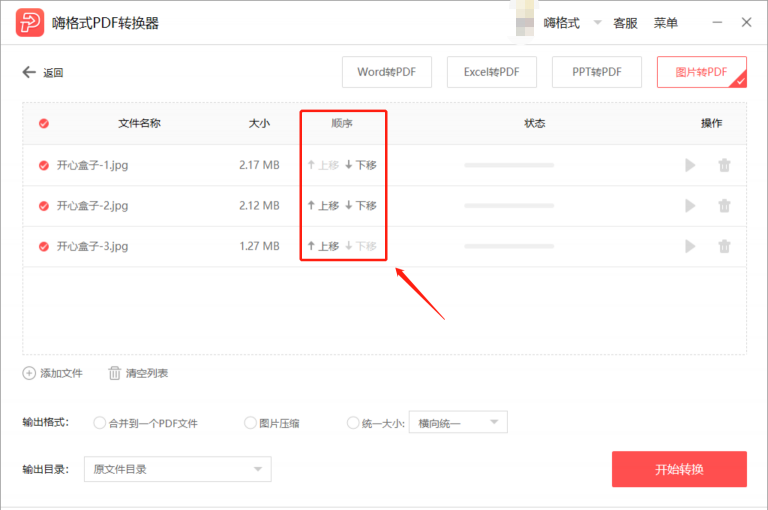Click the progress bar for 开心盒子-3.jpg
The image size is (768, 510).
click(509, 246)
